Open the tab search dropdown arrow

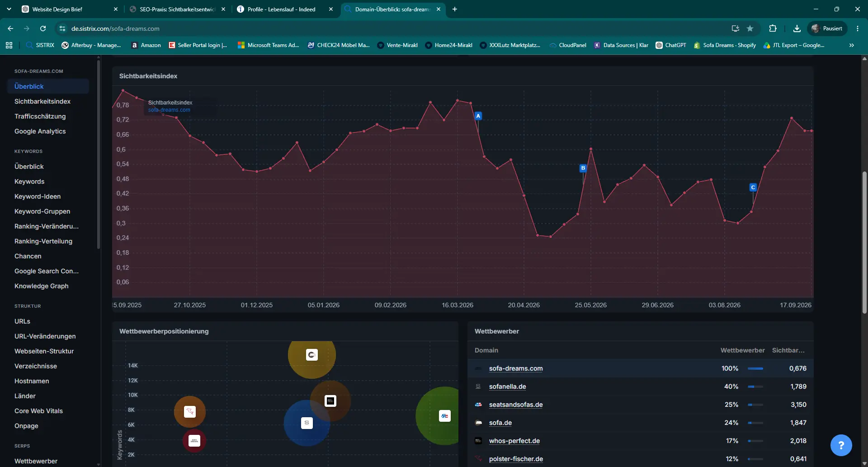pyautogui.click(x=9, y=9)
